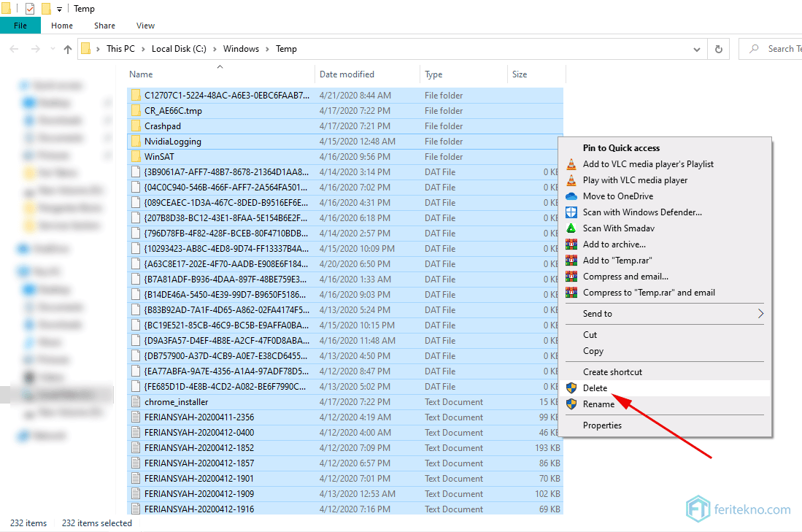802x532 pixels.
Task: Navigate to Local Disk (C:) breadcrumb
Action: (x=179, y=49)
